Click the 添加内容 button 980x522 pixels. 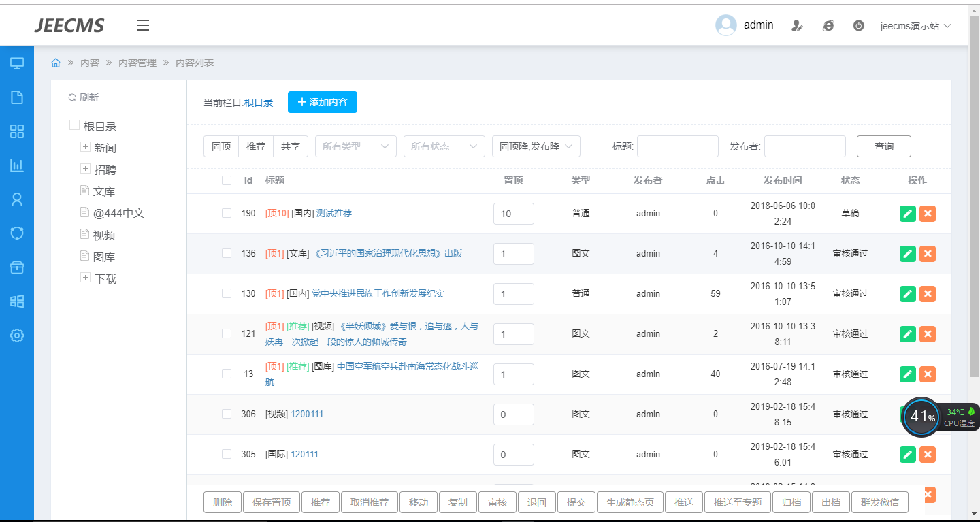pos(322,102)
